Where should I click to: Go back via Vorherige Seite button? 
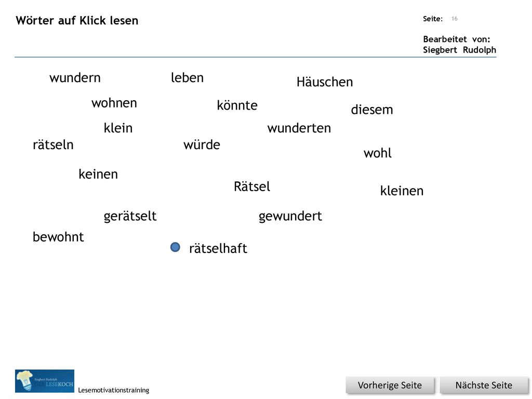pyautogui.click(x=390, y=385)
